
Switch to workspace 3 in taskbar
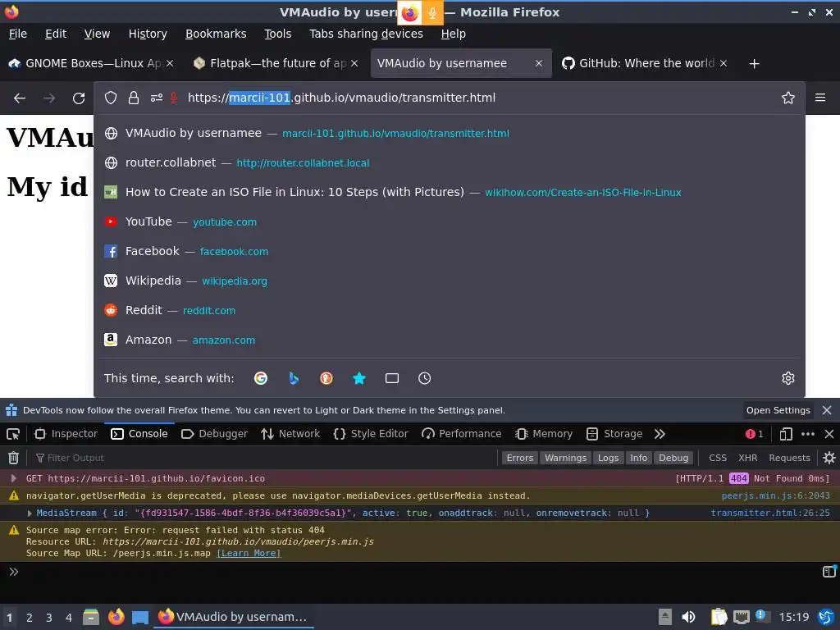point(48,618)
